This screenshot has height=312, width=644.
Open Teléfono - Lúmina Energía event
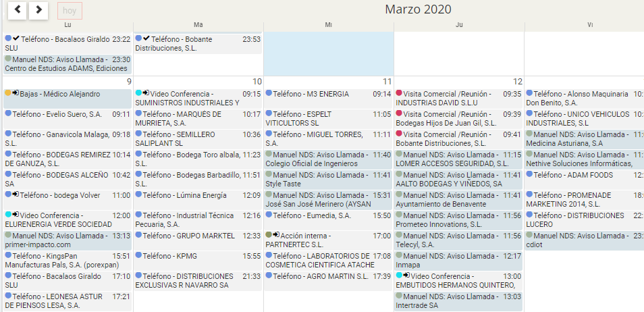tap(198, 199)
